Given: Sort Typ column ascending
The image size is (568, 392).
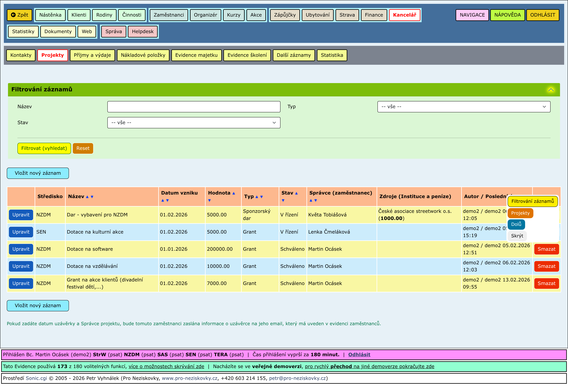Looking at the screenshot, I should click(x=257, y=197).
